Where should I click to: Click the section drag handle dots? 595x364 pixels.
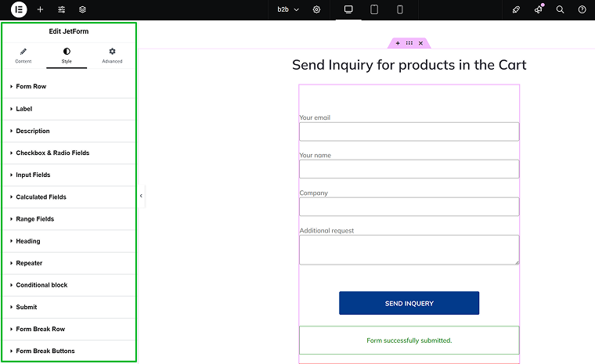click(x=409, y=43)
